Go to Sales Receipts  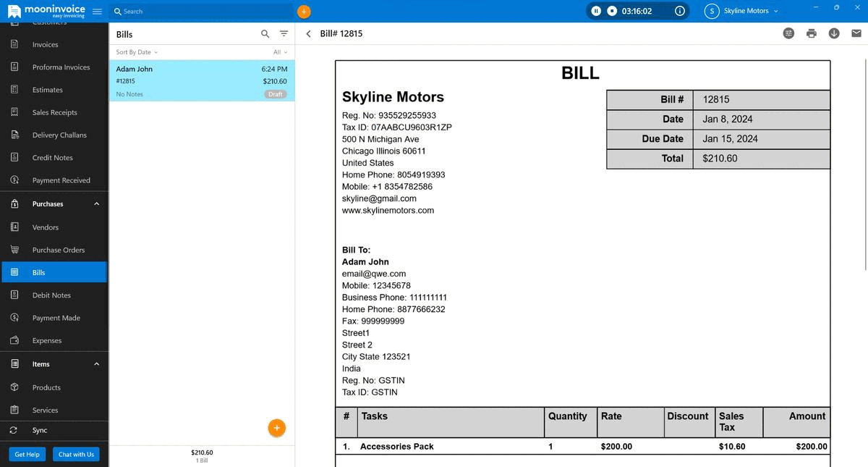click(54, 112)
